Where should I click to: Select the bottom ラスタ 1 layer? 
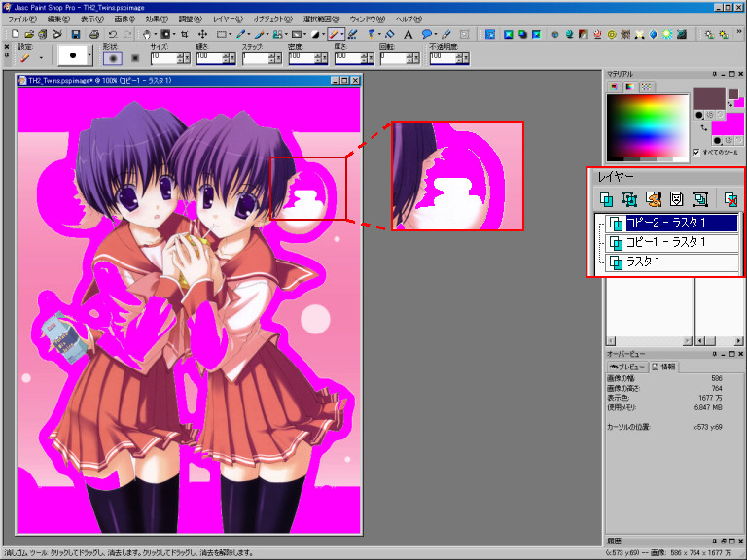[x=671, y=262]
